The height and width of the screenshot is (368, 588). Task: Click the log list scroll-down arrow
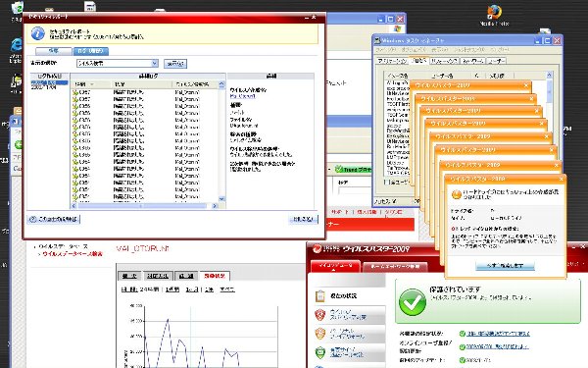(221, 199)
